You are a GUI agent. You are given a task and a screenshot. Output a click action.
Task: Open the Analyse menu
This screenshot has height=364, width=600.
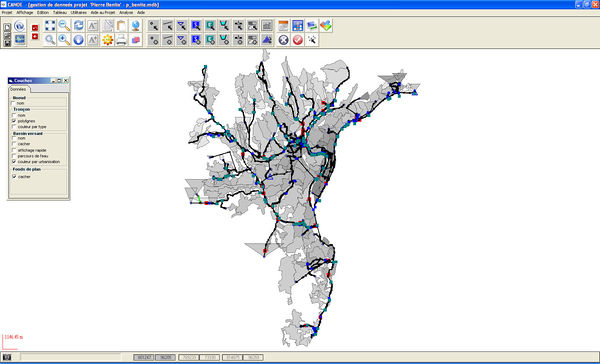click(x=126, y=13)
